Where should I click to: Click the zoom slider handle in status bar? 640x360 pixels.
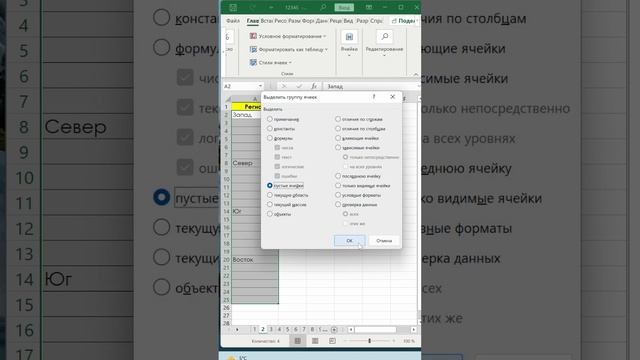(x=369, y=341)
